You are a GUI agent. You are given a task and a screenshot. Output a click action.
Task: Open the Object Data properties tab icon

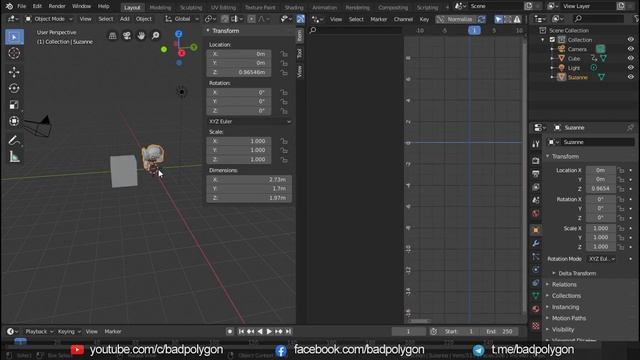click(x=536, y=296)
